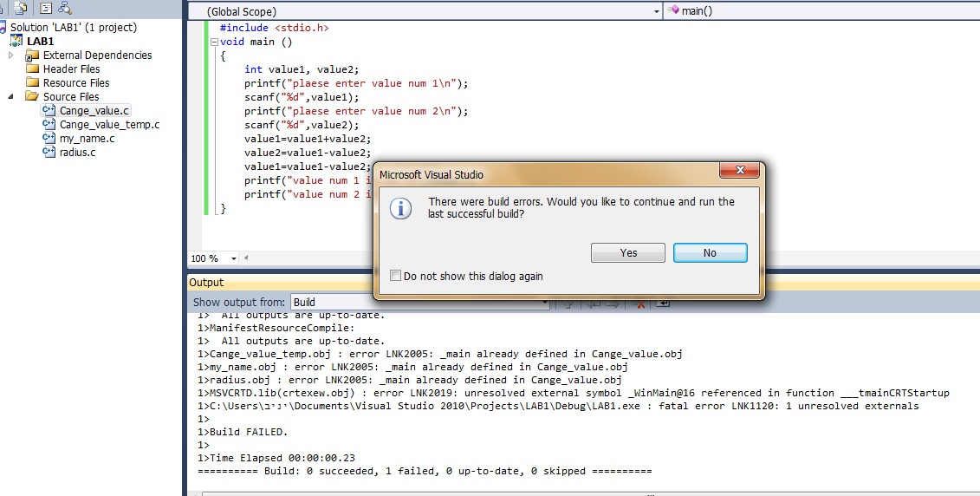Viewport: 980px width, 496px height.
Task: Click the Show All Files toolbar icon
Action: click(x=19, y=8)
